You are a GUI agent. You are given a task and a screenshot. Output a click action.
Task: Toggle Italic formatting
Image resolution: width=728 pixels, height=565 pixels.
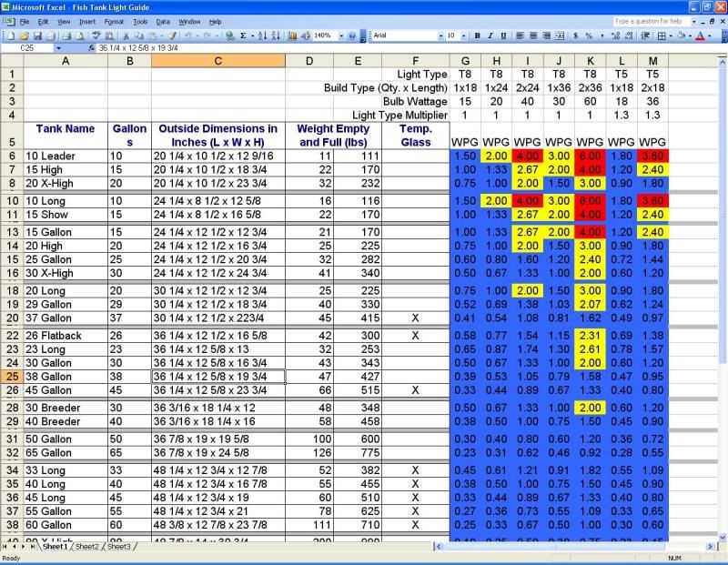tap(490, 35)
